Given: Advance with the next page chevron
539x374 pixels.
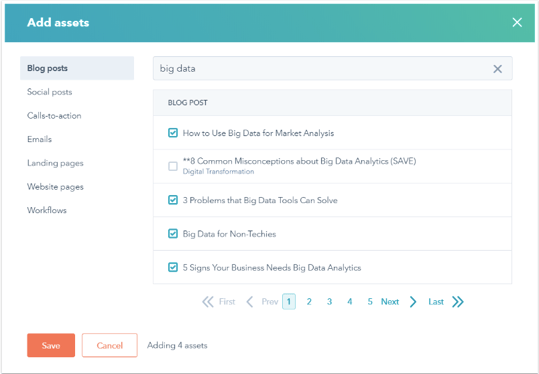Looking at the screenshot, I should point(413,302).
